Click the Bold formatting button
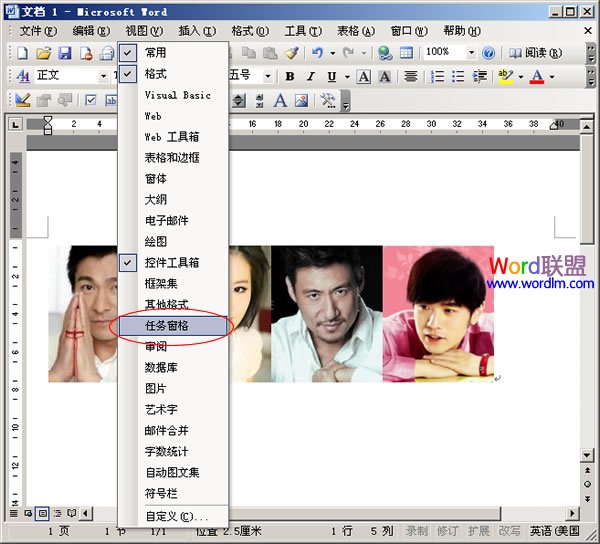Image resolution: width=600 pixels, height=544 pixels. [x=290, y=76]
